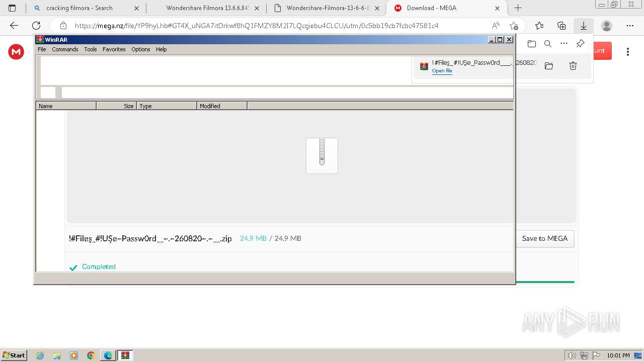Image resolution: width=644 pixels, height=362 pixels.
Task: Open MEGA page kebab menu
Action: (628, 51)
